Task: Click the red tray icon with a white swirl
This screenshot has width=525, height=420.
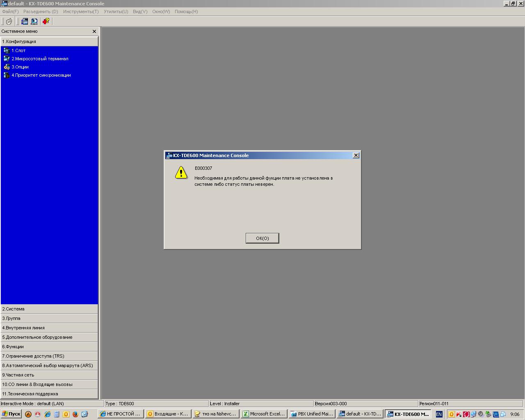Action: [466, 414]
